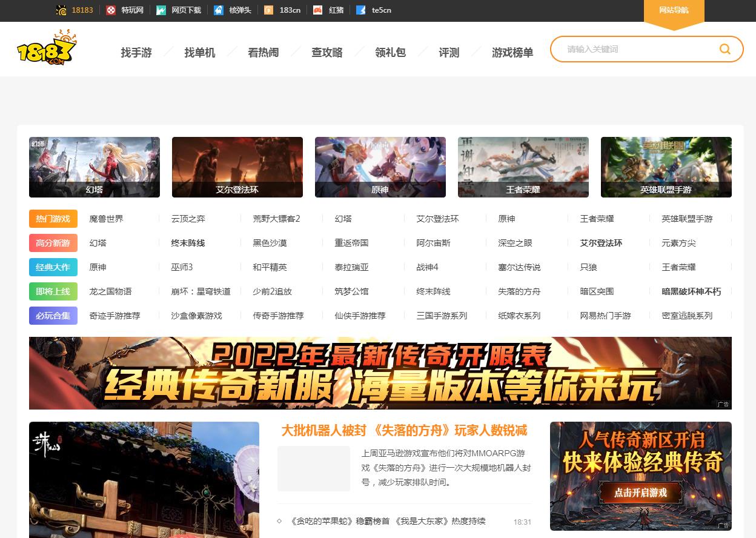This screenshot has width=756, height=538.
Task: Open the 仙侠手游推荐 link
Action: [x=360, y=316]
